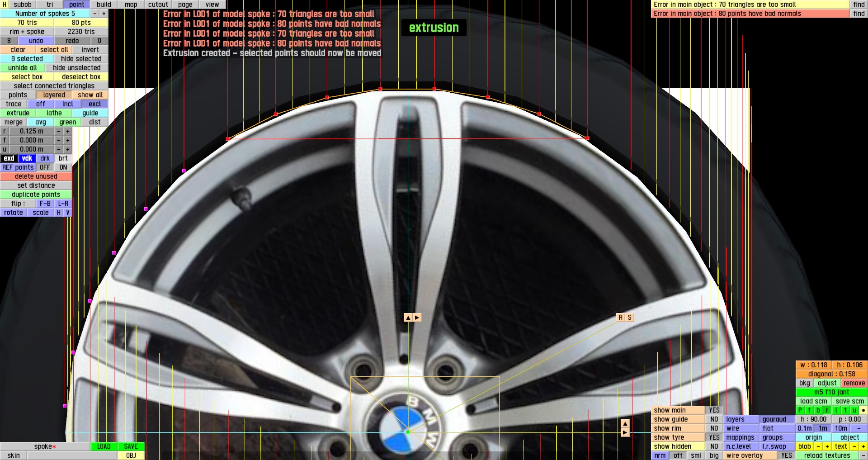Click the m5 f10 jant background name

pyautogui.click(x=832, y=392)
